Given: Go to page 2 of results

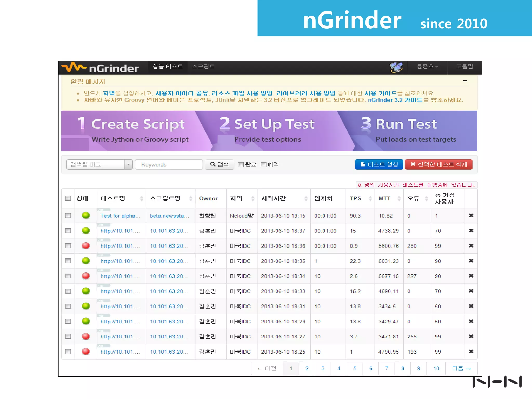Looking at the screenshot, I should (x=307, y=368).
